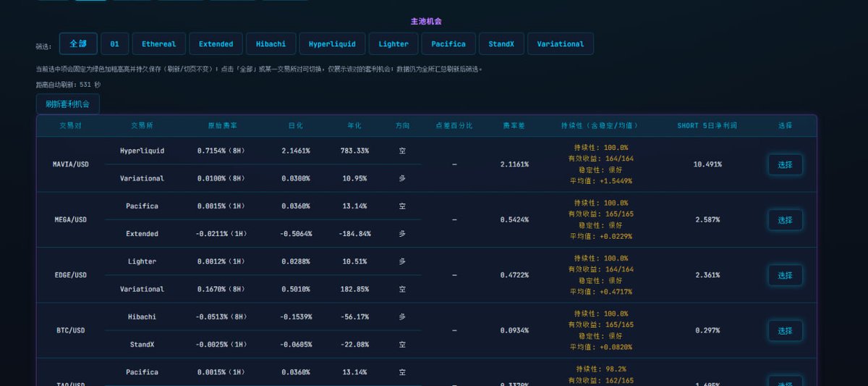
Task: Click the 日化 column header
Action: 296,125
